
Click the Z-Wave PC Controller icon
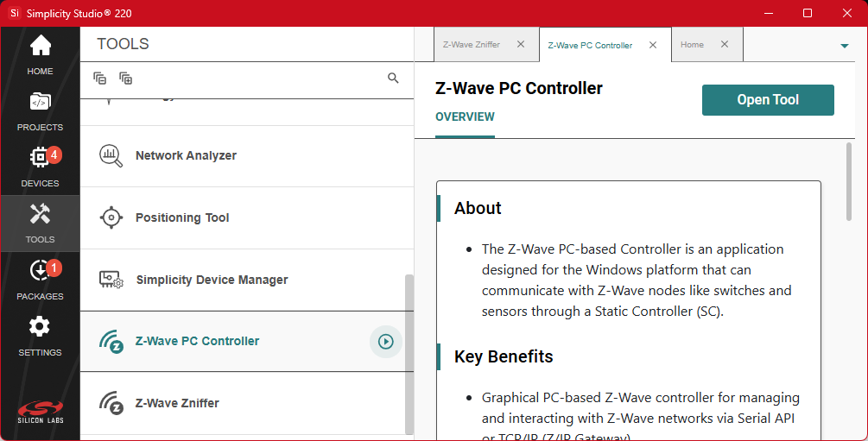coord(111,342)
